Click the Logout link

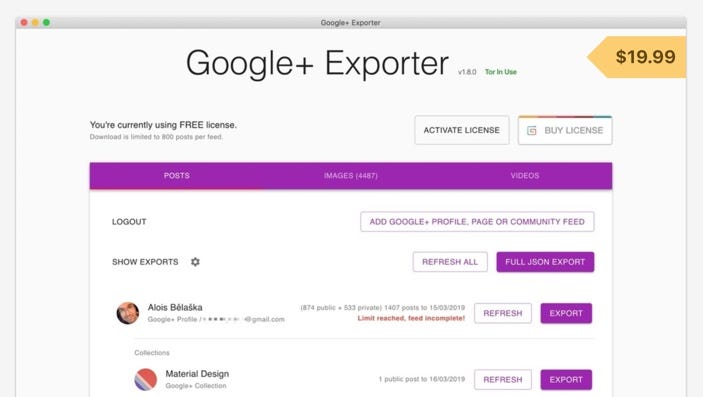tap(129, 222)
